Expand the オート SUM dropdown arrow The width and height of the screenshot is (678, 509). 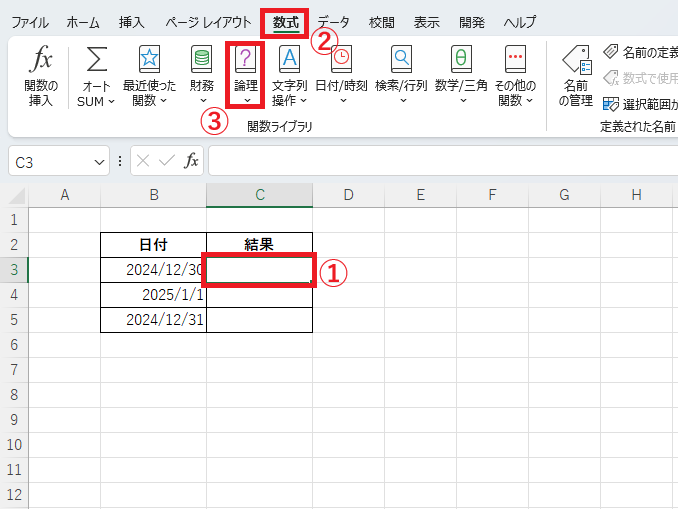(x=112, y=102)
